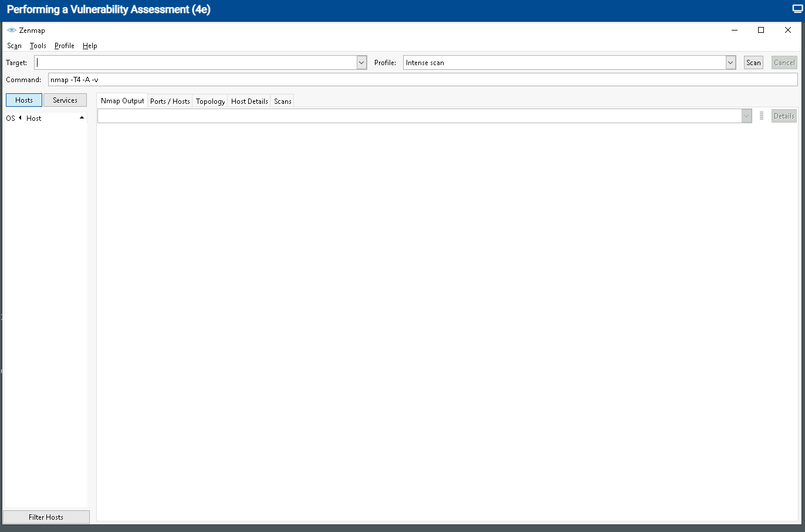805x532 pixels.
Task: Close the Zenmap window
Action: [x=788, y=30]
